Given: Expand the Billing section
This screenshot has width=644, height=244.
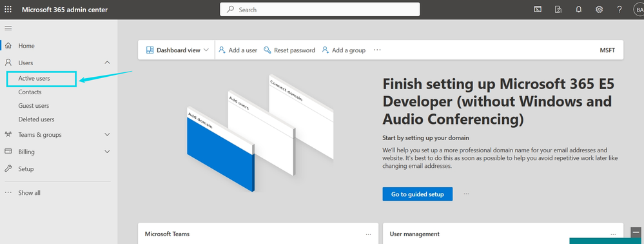Looking at the screenshot, I should tap(107, 152).
